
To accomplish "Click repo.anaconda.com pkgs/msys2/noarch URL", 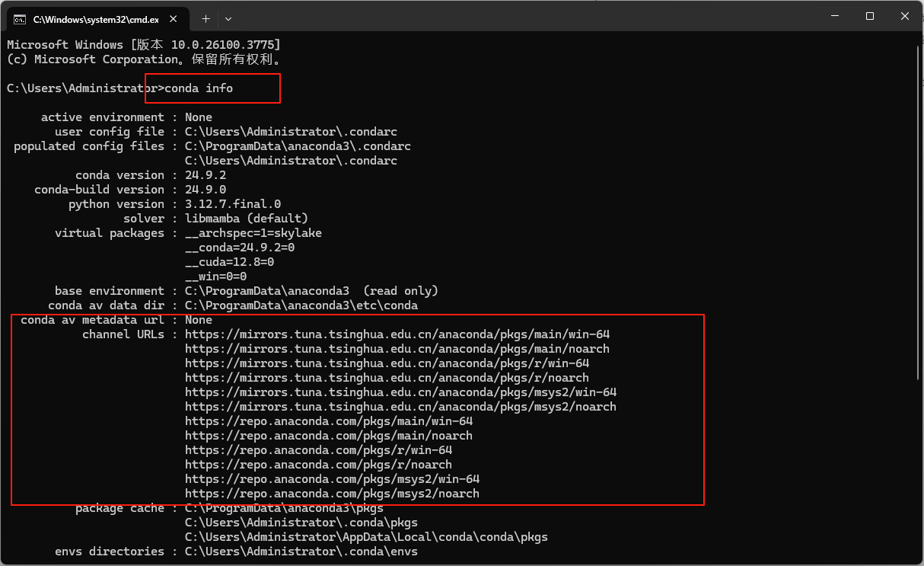I will [332, 494].
